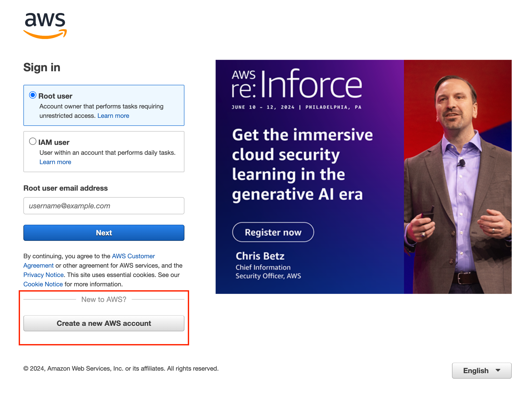The width and height of the screenshot is (532, 400).
Task: Focus the Root user email address field
Action: point(104,206)
